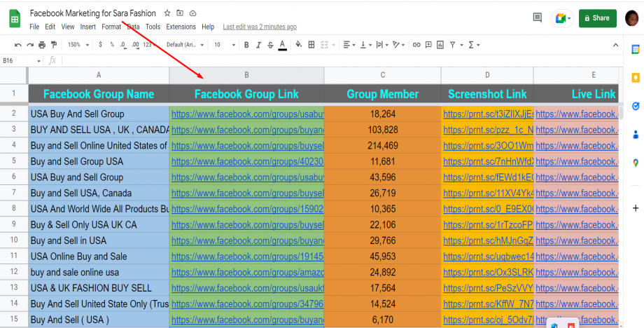Open the fill color picker

point(299,45)
